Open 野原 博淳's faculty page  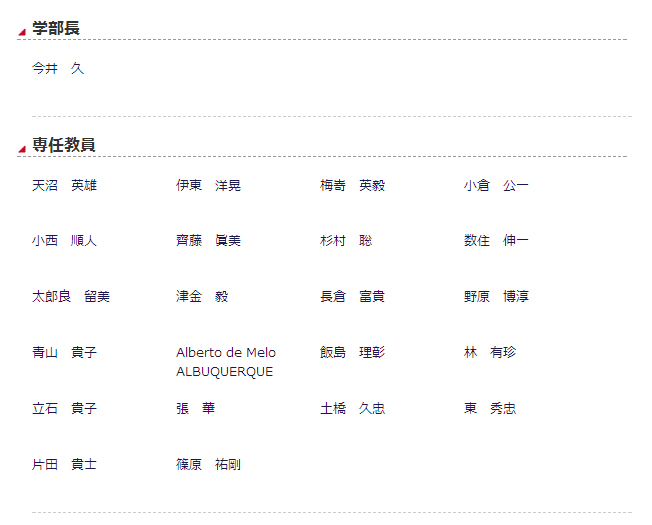[x=496, y=297]
